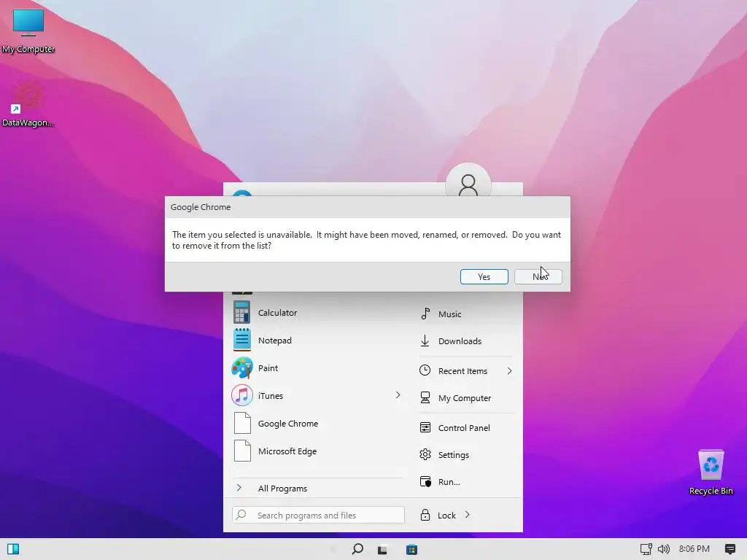Click the blank Google Chrome file icon
The image size is (747, 560).
coord(242,424)
